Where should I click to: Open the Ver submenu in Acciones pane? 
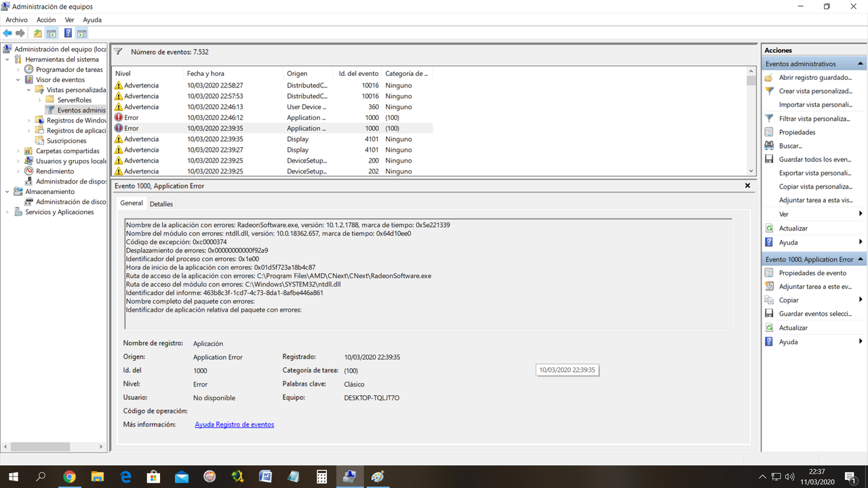pyautogui.click(x=814, y=214)
